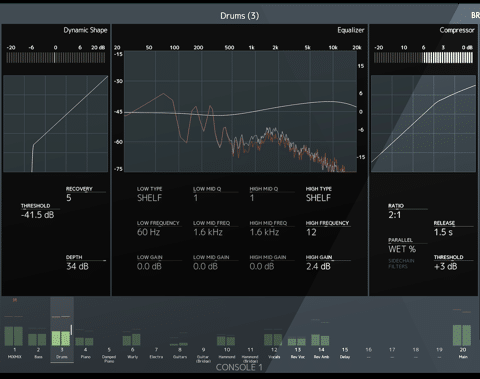The width and height of the screenshot is (480, 379).
Task: Select empty channel 19
Action: (x=439, y=330)
